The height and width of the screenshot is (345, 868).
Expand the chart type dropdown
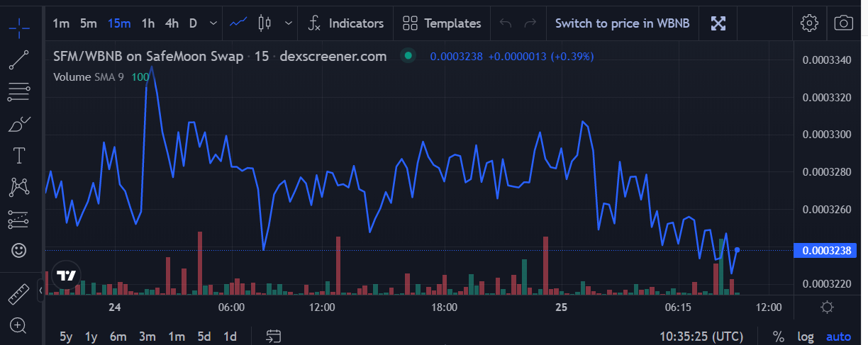[288, 23]
